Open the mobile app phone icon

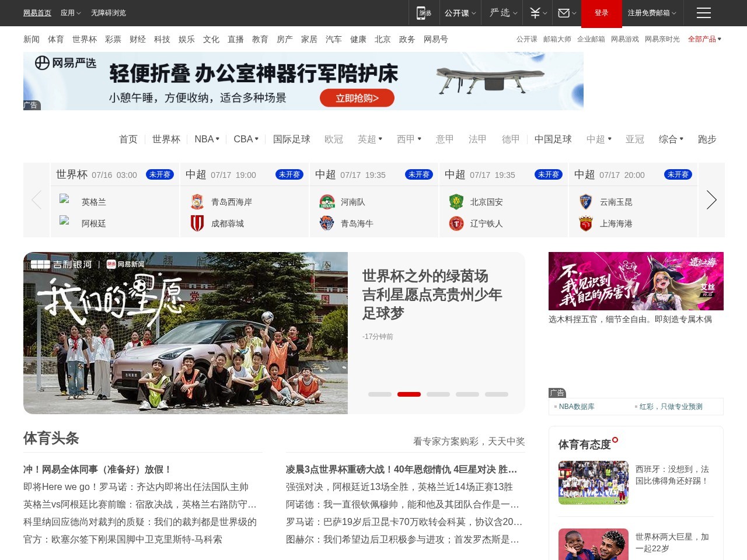[424, 13]
